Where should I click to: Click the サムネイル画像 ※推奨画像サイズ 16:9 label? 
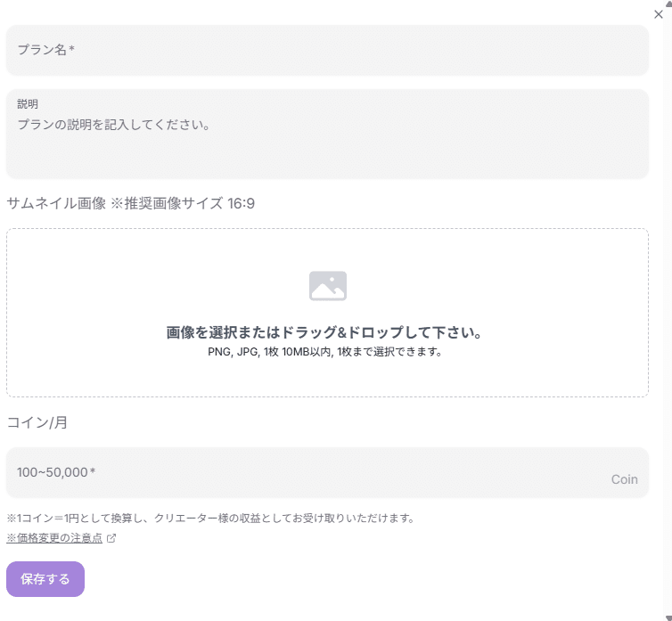pyautogui.click(x=131, y=203)
